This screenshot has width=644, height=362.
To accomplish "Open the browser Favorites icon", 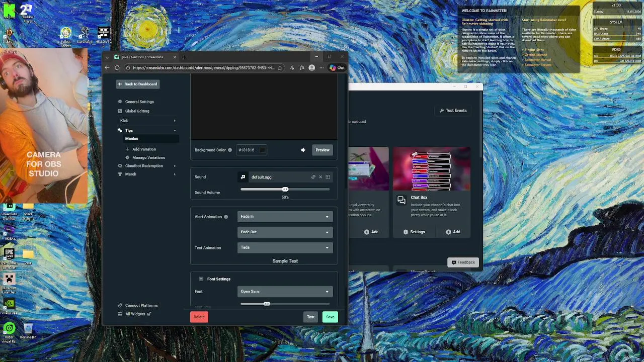I will 301,68.
